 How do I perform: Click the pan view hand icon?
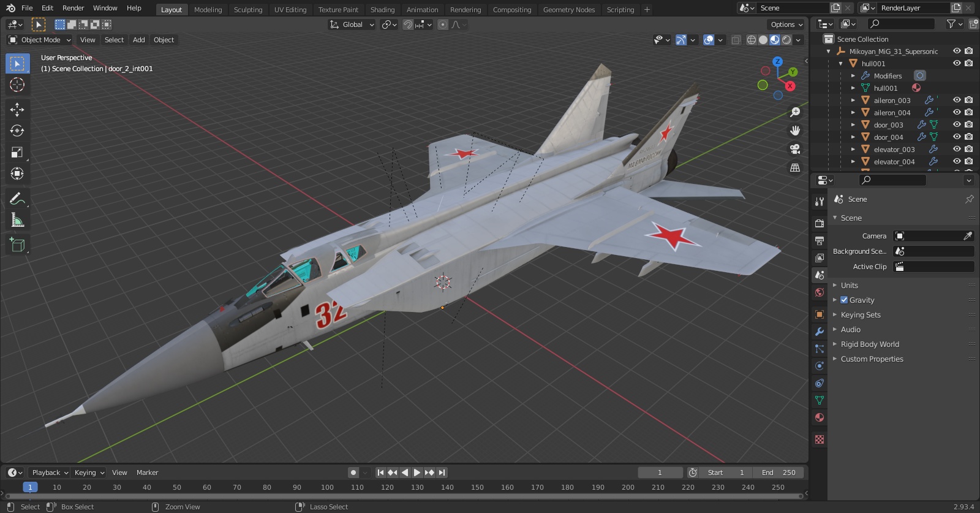click(795, 131)
